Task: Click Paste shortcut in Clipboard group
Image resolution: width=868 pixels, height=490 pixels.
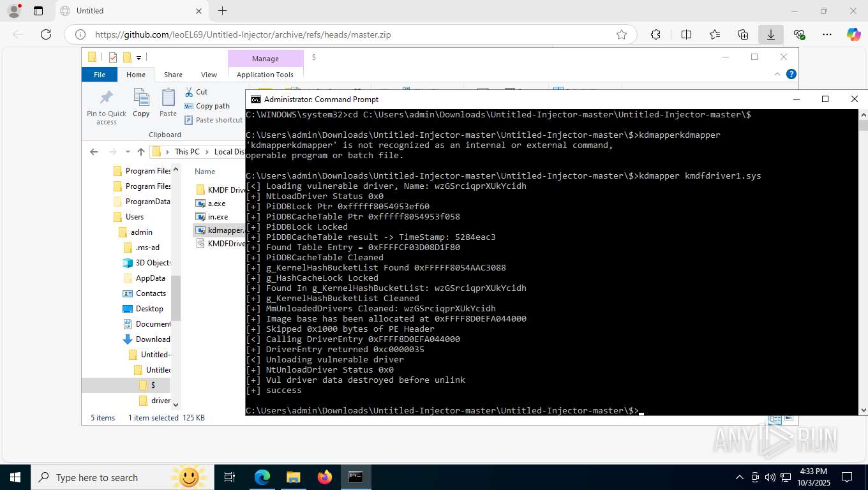Action: [213, 120]
